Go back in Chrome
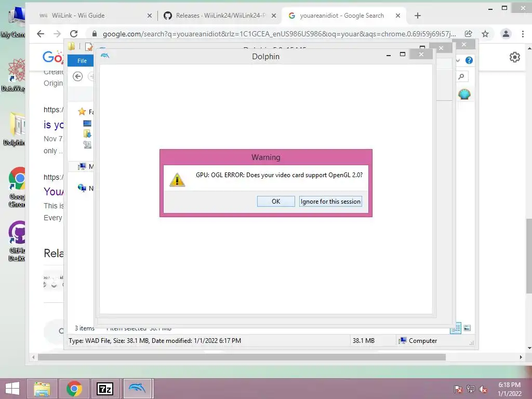Image resolution: width=532 pixels, height=399 pixels. pyautogui.click(x=41, y=34)
